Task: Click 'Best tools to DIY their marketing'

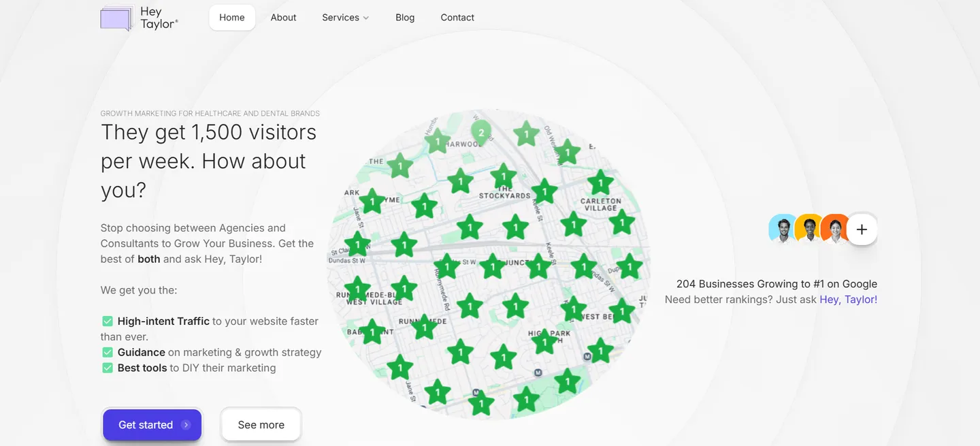Action: click(x=197, y=368)
